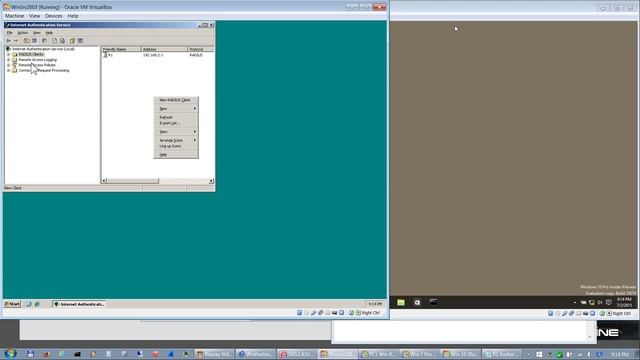640x360 pixels.
Task: Click the Show/Hide console tree toolbar icon
Action: [35, 41]
